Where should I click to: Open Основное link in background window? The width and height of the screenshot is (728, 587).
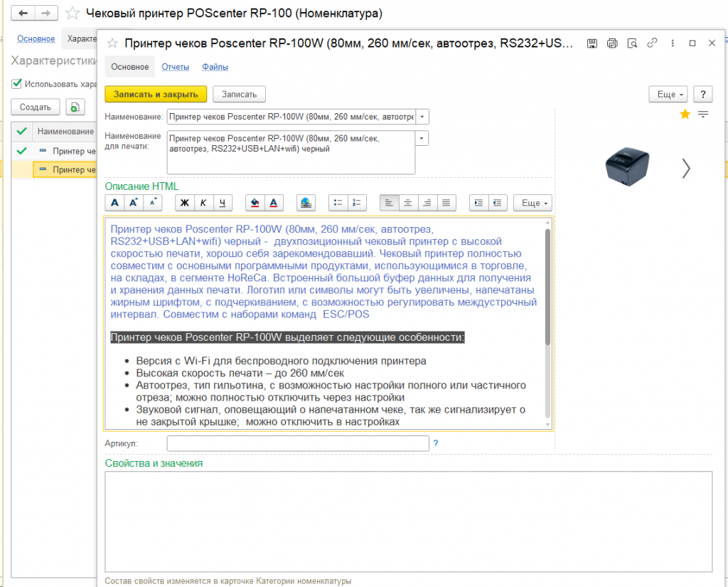[36, 38]
